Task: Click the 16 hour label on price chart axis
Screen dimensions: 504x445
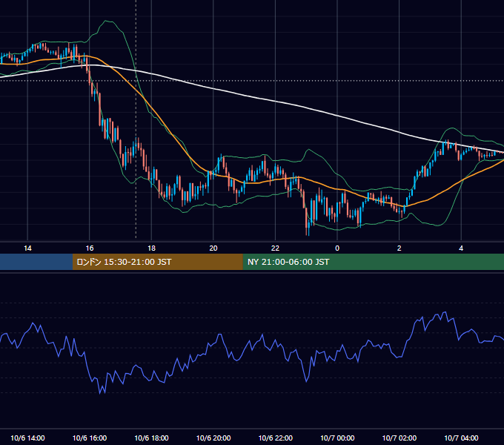Action: [90, 248]
